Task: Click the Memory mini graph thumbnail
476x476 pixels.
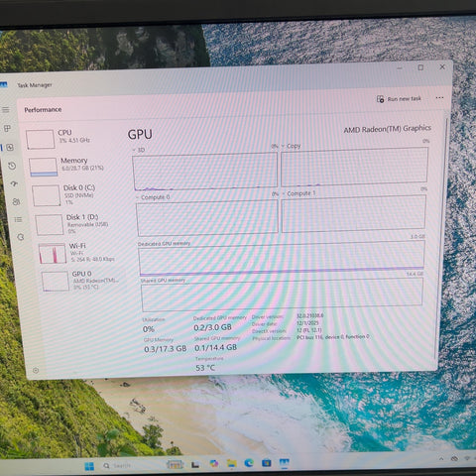Action: (44, 167)
